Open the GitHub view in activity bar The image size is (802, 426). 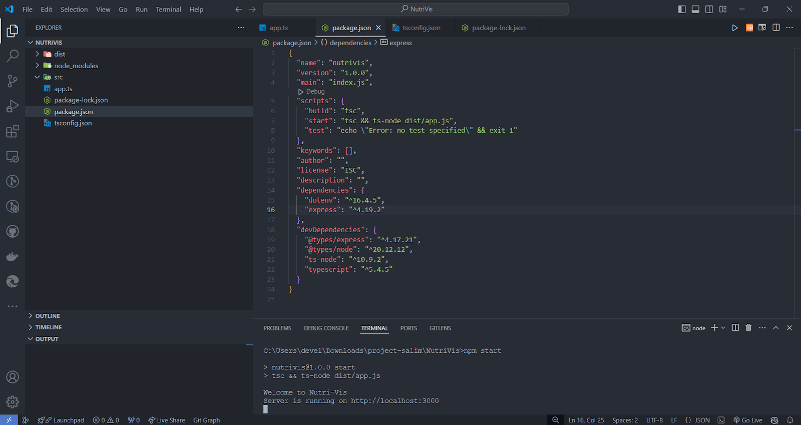12,231
